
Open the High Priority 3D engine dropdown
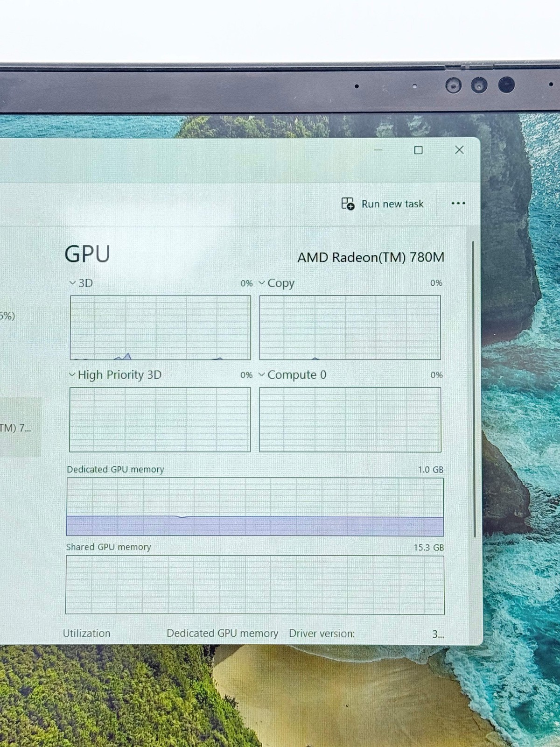point(72,374)
